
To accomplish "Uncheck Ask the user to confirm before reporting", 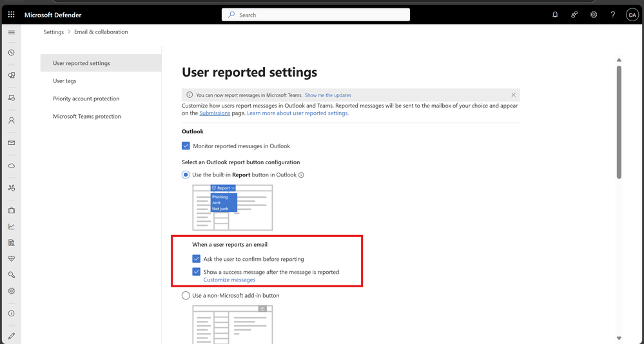I will pyautogui.click(x=197, y=259).
